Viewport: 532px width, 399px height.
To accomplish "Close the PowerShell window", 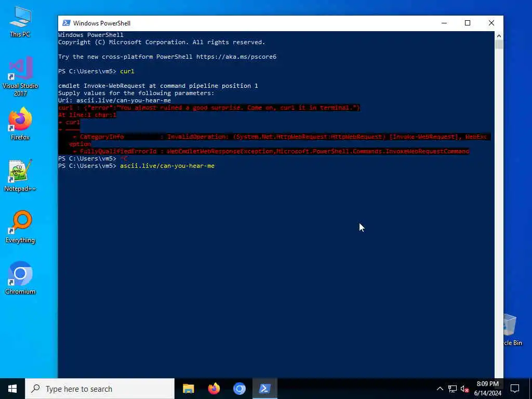I will coord(491,23).
